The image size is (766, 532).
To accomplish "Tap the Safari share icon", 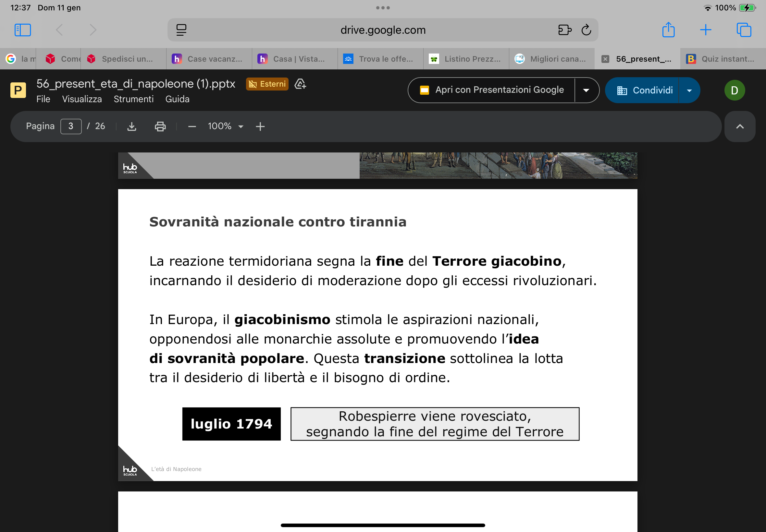I will click(668, 30).
